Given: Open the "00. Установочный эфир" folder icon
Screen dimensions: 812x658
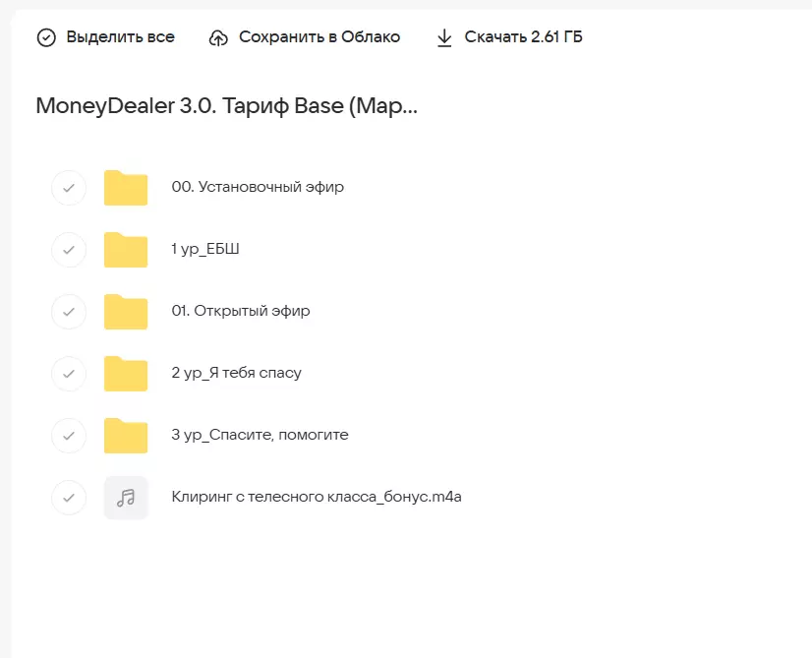Looking at the screenshot, I should point(125,187).
